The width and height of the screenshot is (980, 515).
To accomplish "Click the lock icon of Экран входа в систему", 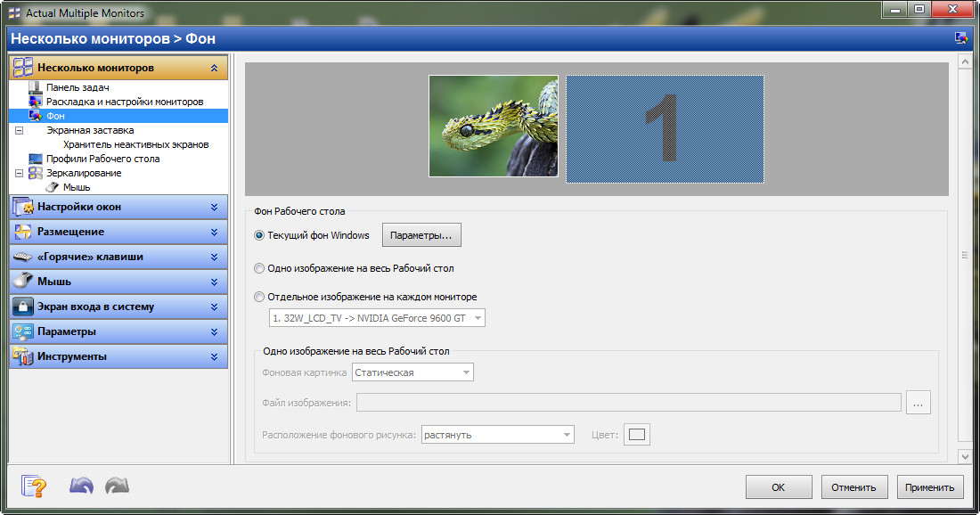I will [23, 307].
